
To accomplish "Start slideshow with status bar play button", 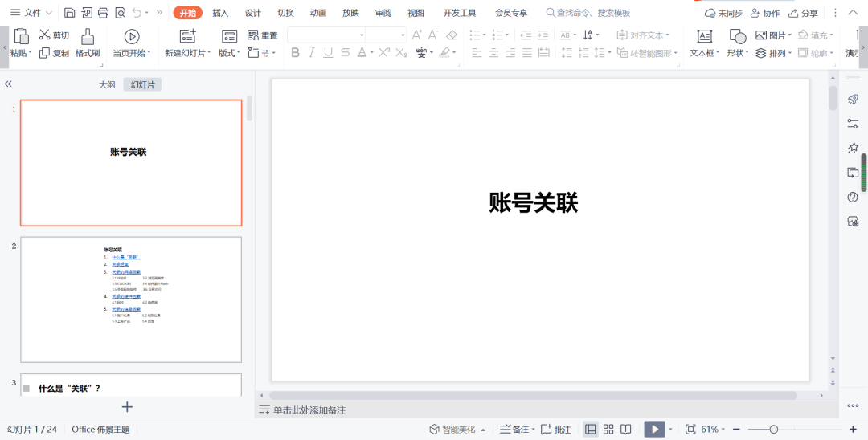I will pos(654,430).
